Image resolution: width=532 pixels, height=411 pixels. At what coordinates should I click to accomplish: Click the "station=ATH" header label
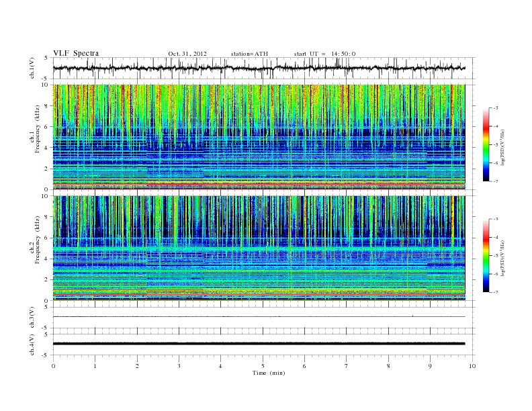click(x=249, y=54)
